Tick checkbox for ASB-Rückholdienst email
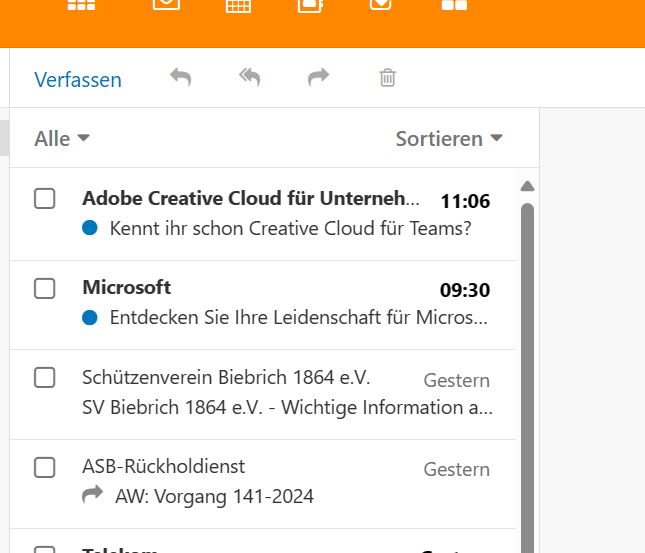This screenshot has height=553, width=645. click(44, 467)
